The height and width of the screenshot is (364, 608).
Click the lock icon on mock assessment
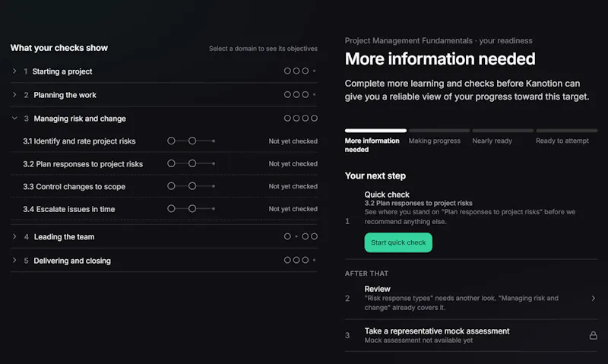[594, 335]
